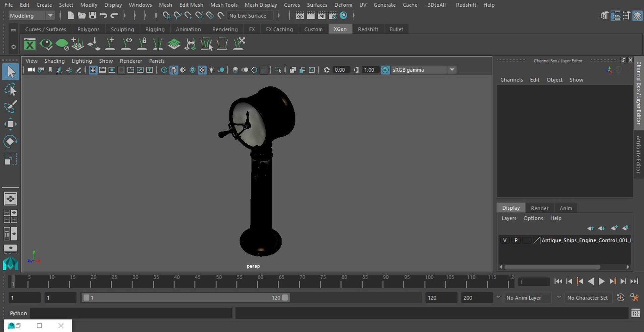Screen dimensions: 644x332
Task: Click the move layer up icon
Action: pos(590,228)
